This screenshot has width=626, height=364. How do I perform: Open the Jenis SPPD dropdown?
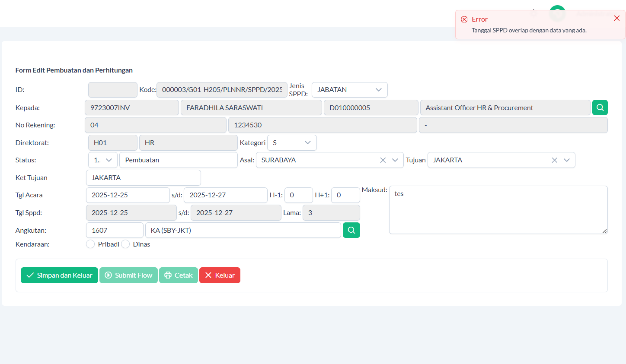349,90
